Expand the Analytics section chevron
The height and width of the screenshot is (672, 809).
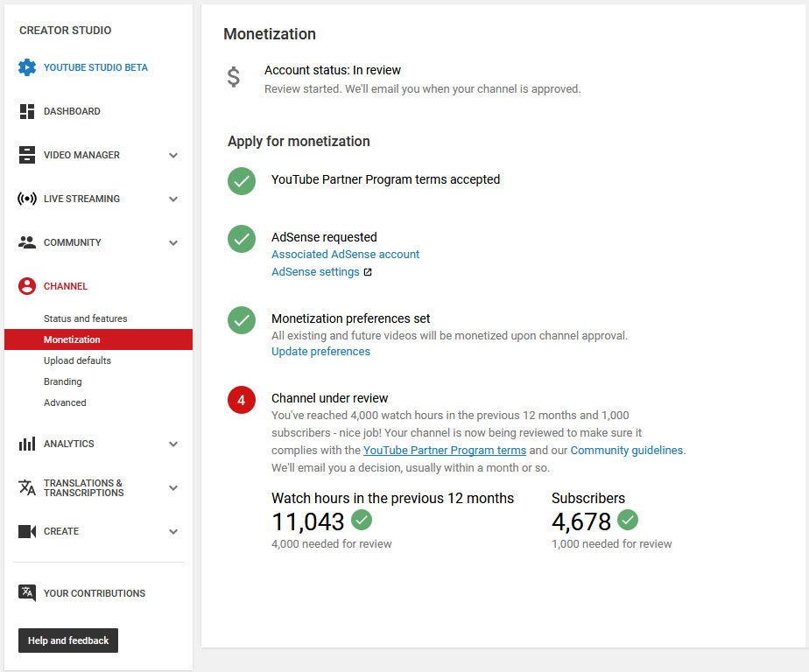(173, 444)
